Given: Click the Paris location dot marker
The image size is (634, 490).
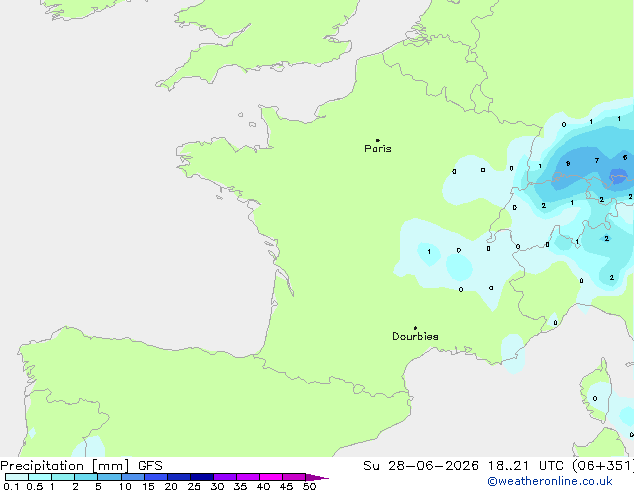Looking at the screenshot, I should click(x=378, y=140).
